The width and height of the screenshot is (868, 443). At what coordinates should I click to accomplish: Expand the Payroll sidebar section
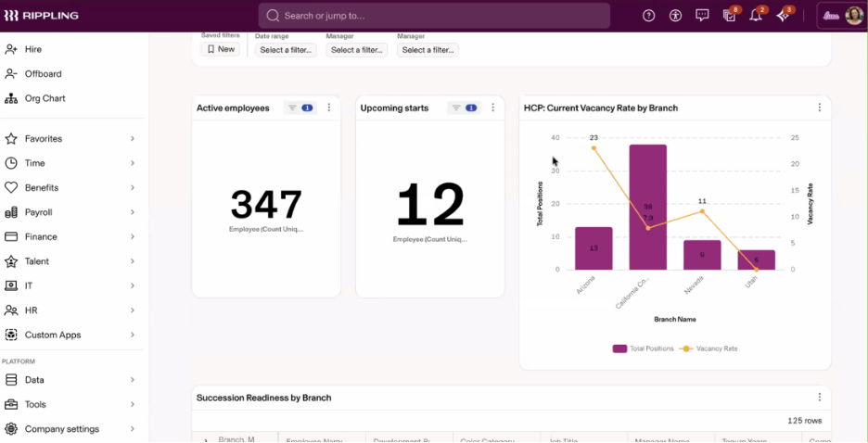click(72, 212)
